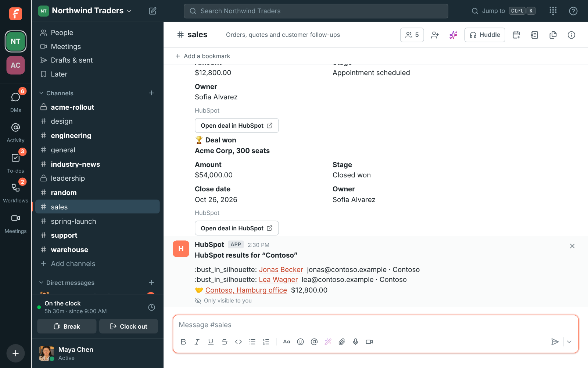Start a Huddle
Screen dimensions: 588x368
[x=485, y=35]
